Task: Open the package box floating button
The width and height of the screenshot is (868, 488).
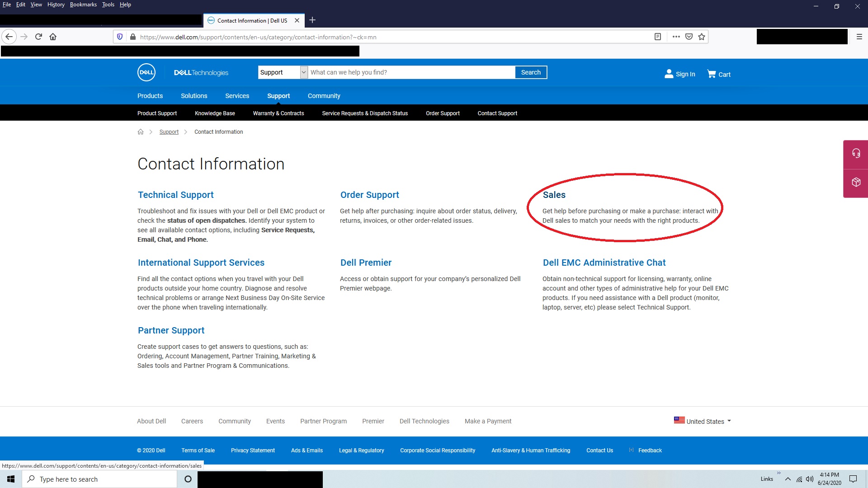Action: click(x=856, y=182)
